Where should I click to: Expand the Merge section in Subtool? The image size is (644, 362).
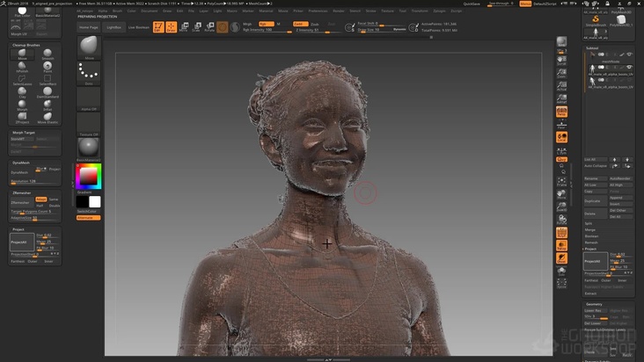point(590,229)
